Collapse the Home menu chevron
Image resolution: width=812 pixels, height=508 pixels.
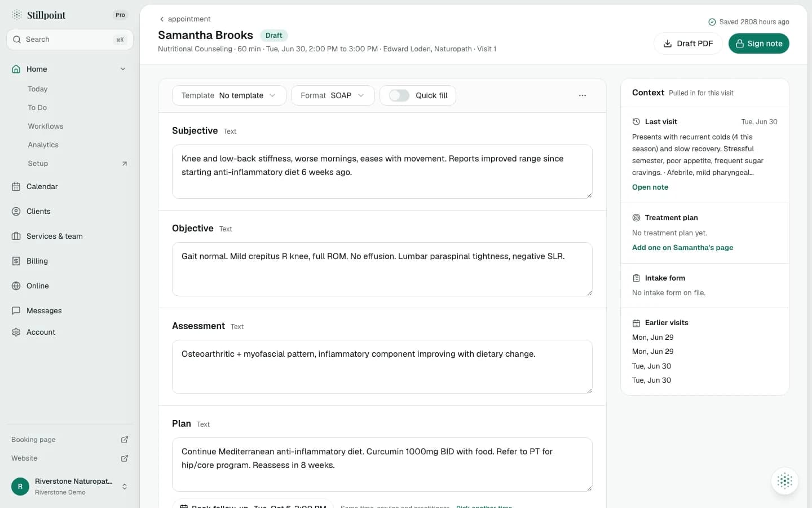[123, 69]
